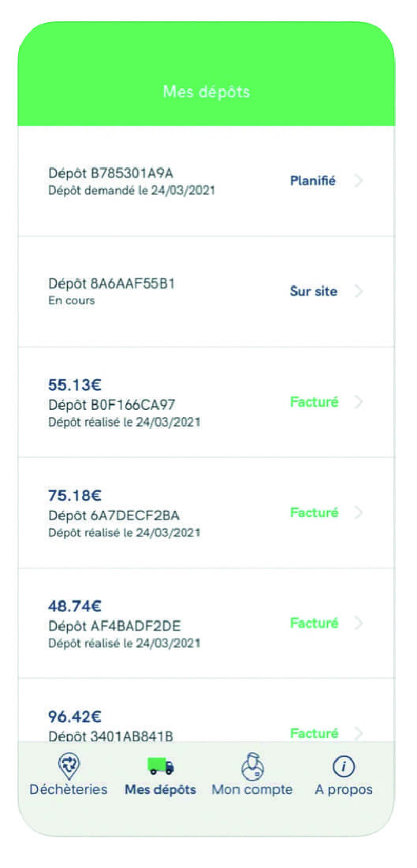Viewport: 417px width, 868px height.
Task: Open the A propos tab label
Action: (344, 789)
